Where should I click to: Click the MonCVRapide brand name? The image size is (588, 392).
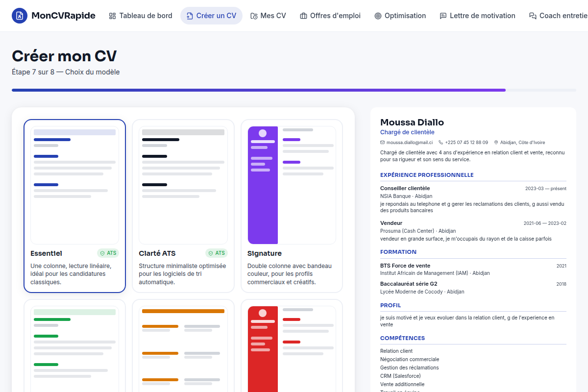63,16
